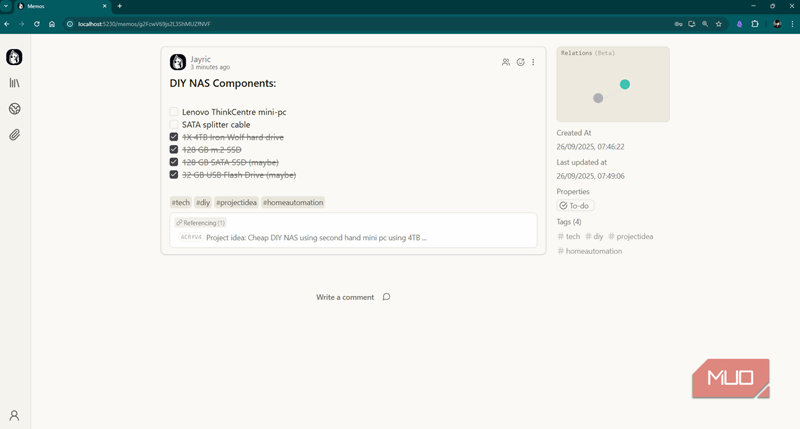Uncheck the 32 GB USB Flash Drive item
This screenshot has width=800, height=429.
pos(174,175)
